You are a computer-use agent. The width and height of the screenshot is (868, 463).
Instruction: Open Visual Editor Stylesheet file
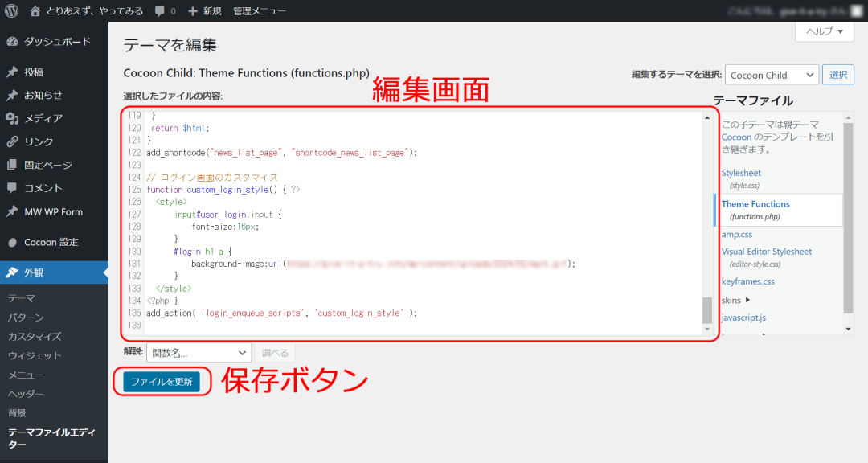766,252
